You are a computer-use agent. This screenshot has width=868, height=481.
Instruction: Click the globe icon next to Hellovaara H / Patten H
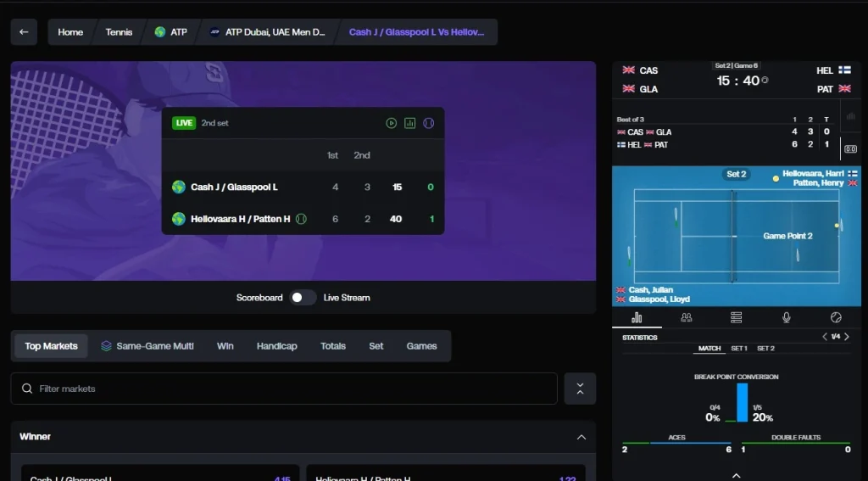(x=178, y=219)
